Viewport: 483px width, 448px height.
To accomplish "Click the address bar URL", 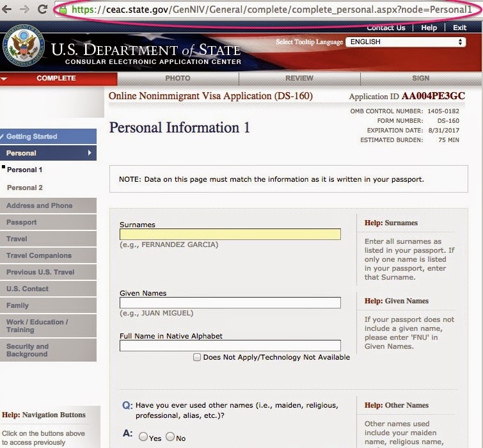I will (x=272, y=10).
